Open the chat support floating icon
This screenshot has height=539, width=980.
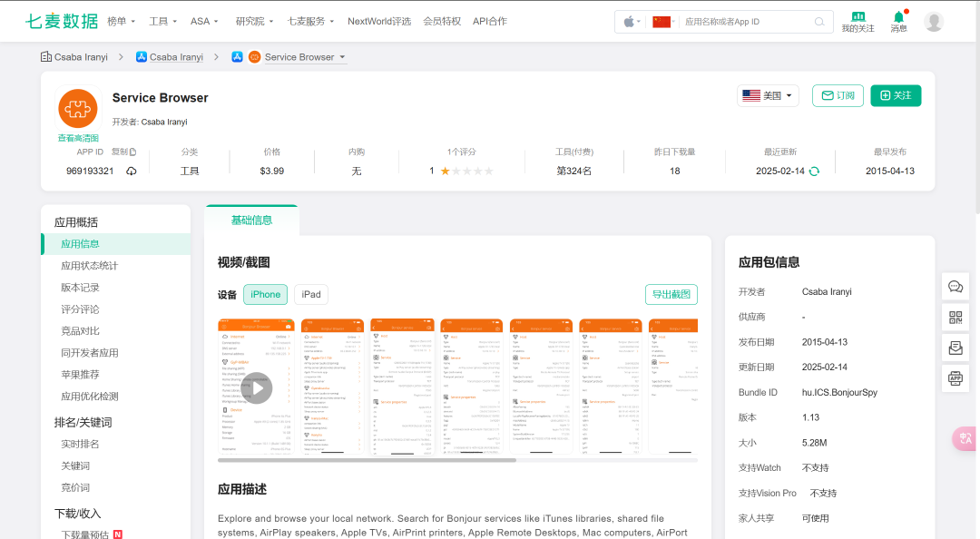(x=955, y=287)
